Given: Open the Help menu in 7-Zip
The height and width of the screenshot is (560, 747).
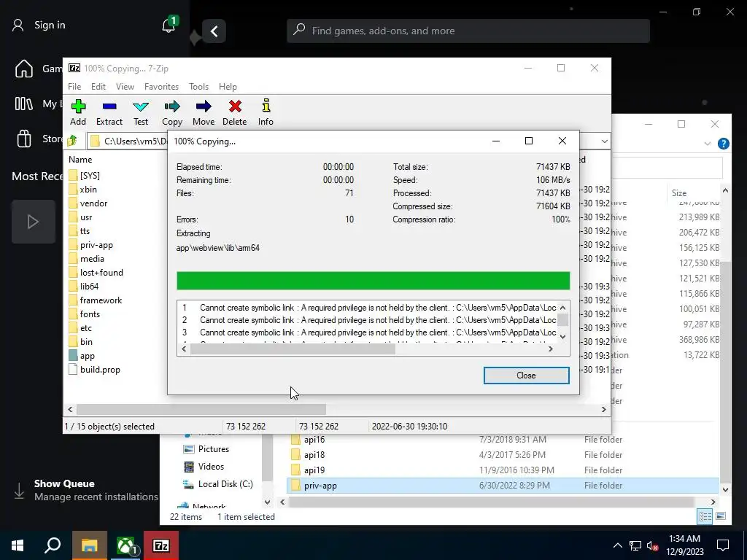Looking at the screenshot, I should (x=228, y=87).
